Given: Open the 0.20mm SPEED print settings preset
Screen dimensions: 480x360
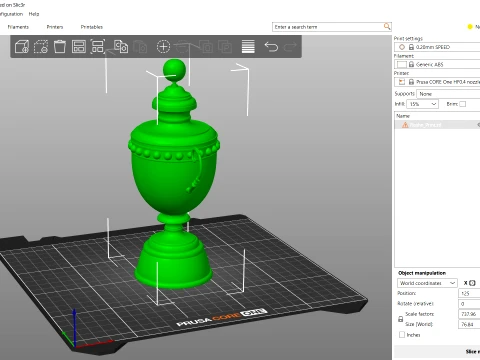Looking at the screenshot, I should tap(437, 47).
